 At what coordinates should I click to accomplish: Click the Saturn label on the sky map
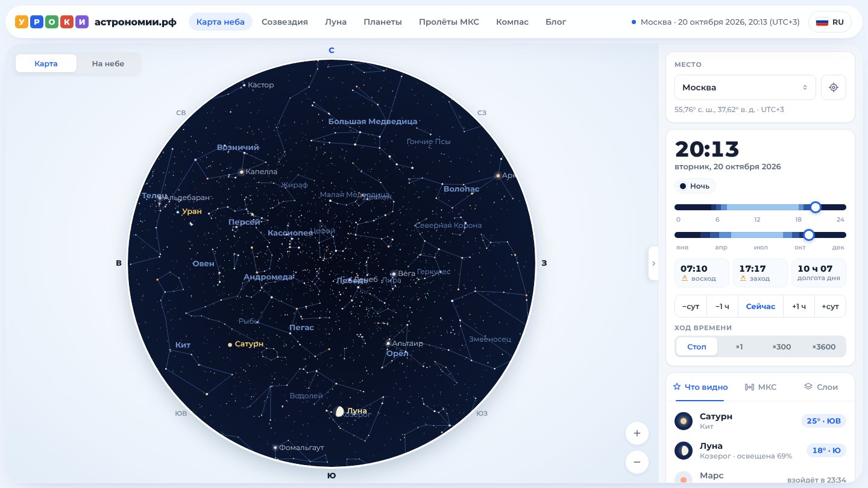tap(249, 344)
